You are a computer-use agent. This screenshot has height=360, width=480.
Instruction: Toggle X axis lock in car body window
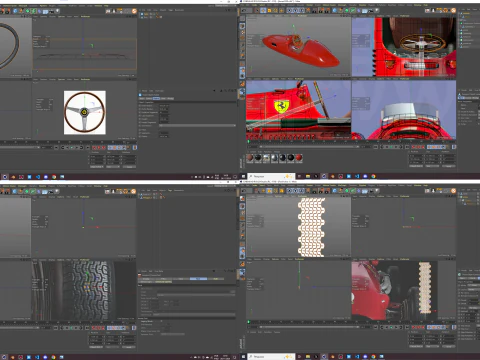pyautogui.click(x=289, y=10)
